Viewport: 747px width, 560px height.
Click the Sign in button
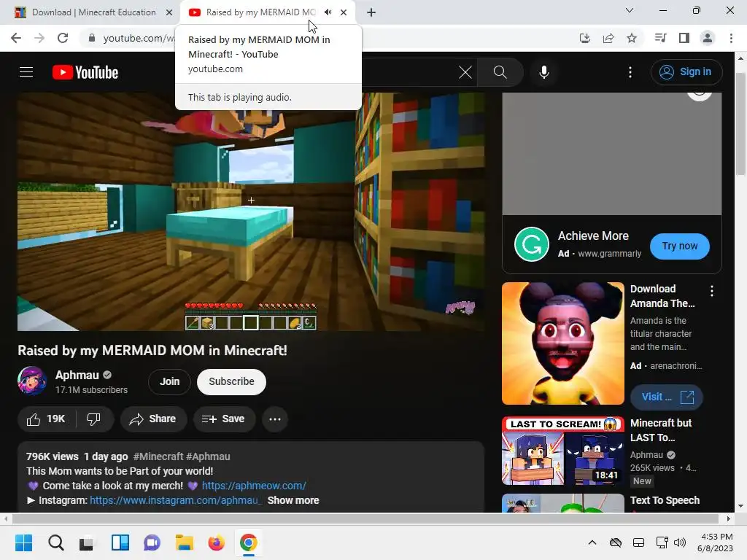coord(686,72)
